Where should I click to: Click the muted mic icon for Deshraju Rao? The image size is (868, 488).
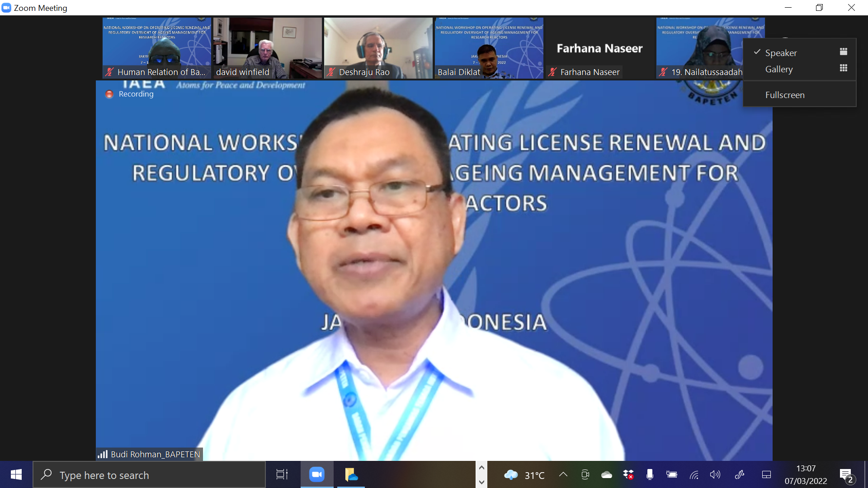331,72
